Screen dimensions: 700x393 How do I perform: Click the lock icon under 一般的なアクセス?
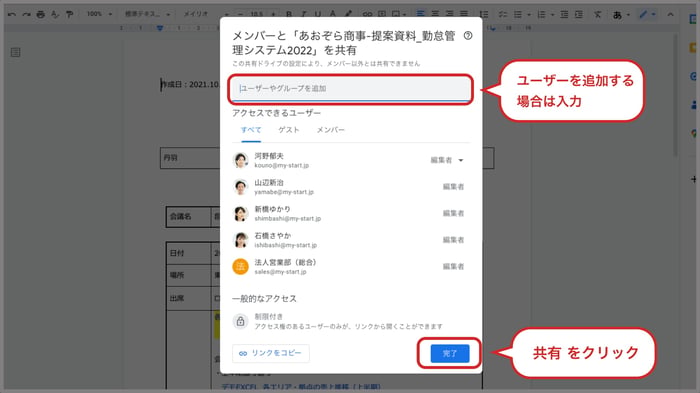point(240,321)
